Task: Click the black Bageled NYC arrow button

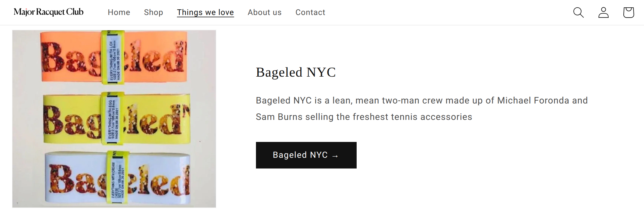Action: click(306, 155)
